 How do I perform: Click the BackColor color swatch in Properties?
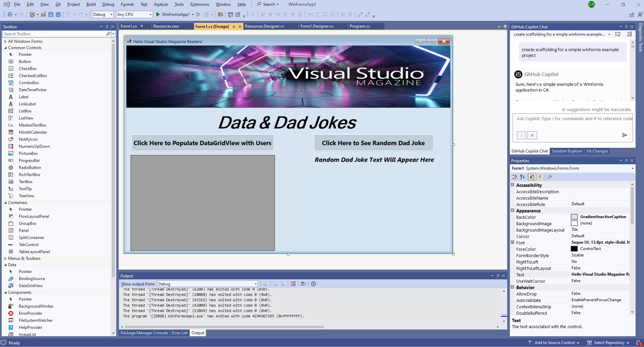point(574,217)
